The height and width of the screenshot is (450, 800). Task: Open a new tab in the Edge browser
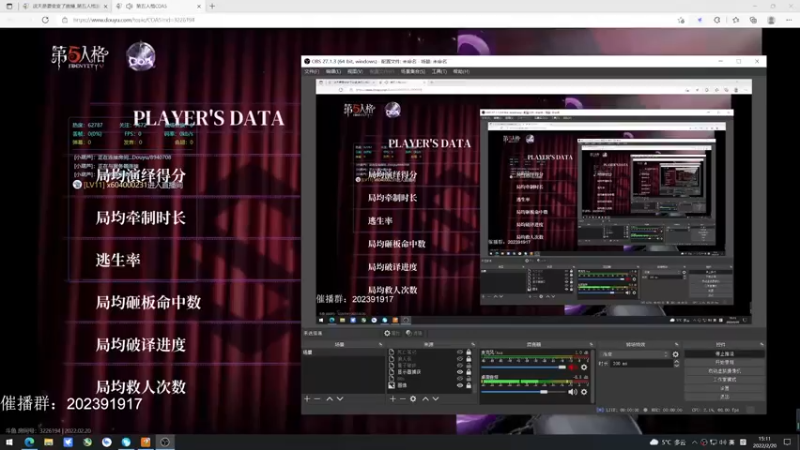click(212, 6)
